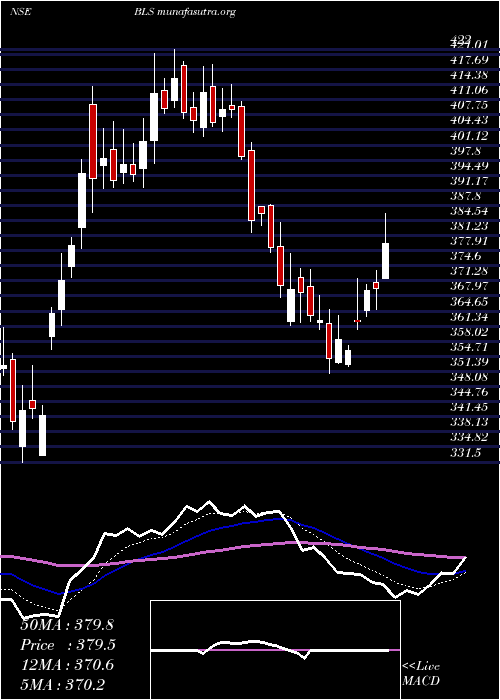Click the 381.23 price axis value

(469, 226)
